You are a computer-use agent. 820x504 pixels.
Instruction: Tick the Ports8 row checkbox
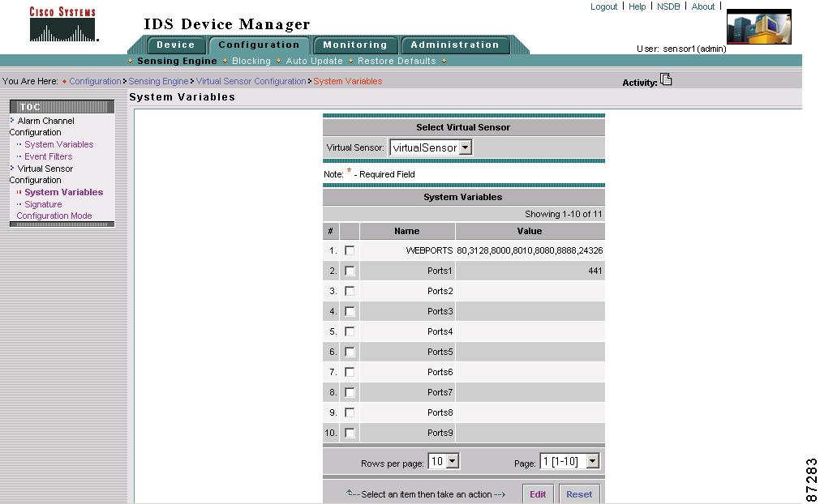click(350, 412)
